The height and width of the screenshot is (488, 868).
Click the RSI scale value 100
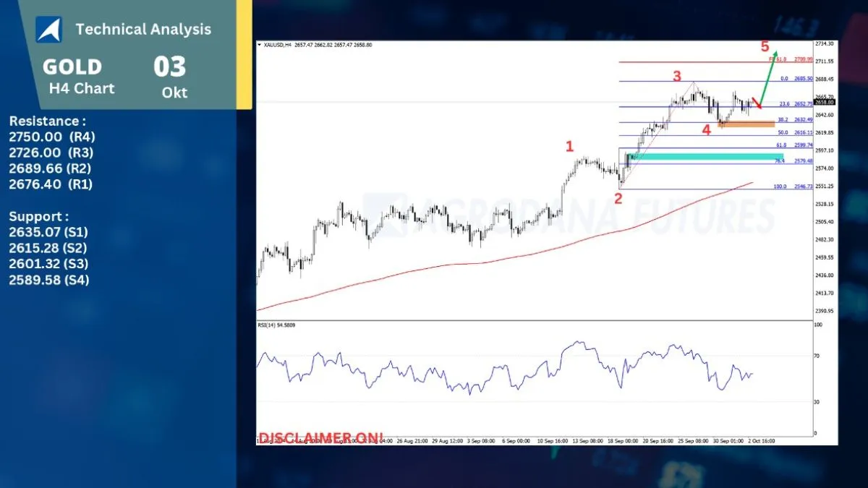[x=818, y=325]
